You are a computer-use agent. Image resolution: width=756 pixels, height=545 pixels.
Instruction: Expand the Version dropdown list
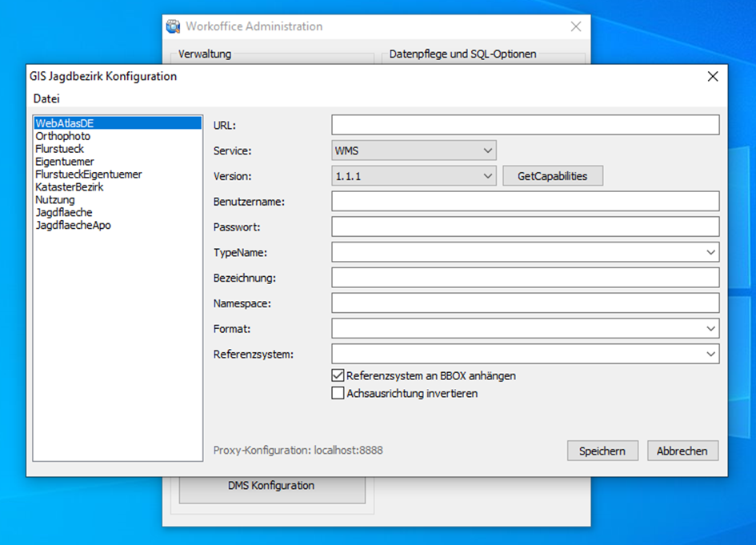(x=414, y=176)
